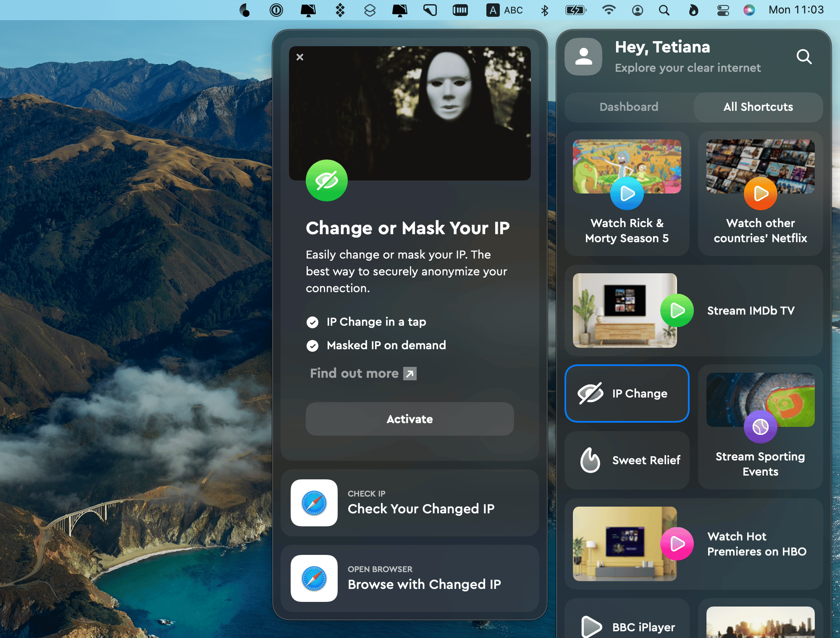840x638 pixels.
Task: Click the user account icon in menu bar
Action: 638,10
